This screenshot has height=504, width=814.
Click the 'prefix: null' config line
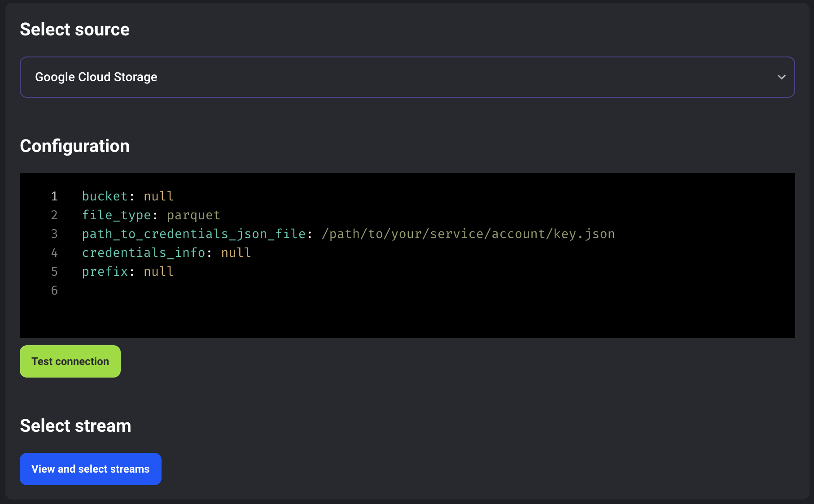pos(128,272)
